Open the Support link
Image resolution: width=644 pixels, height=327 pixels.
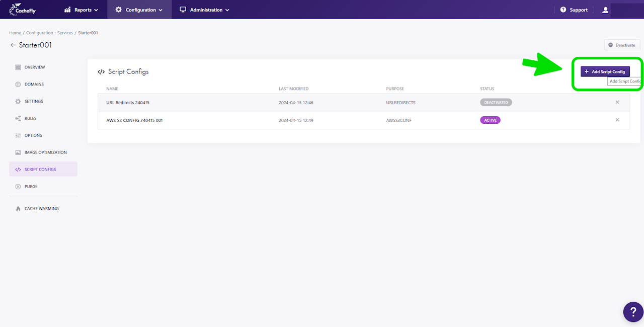[574, 10]
